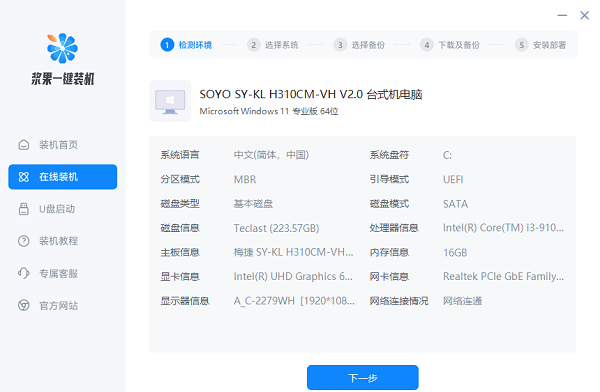
Task: Select the 选择系统 step label
Action: tap(282, 45)
